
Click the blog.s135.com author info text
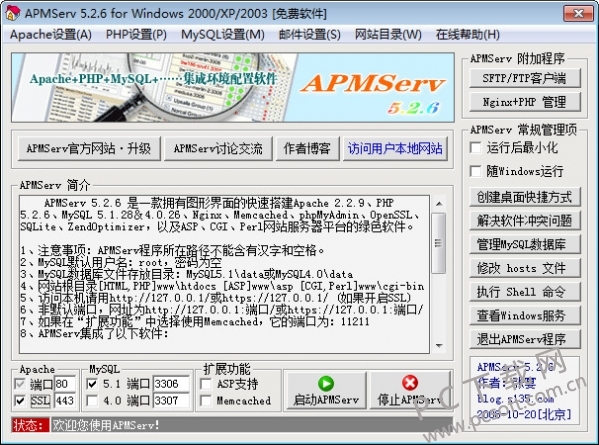pos(515,398)
